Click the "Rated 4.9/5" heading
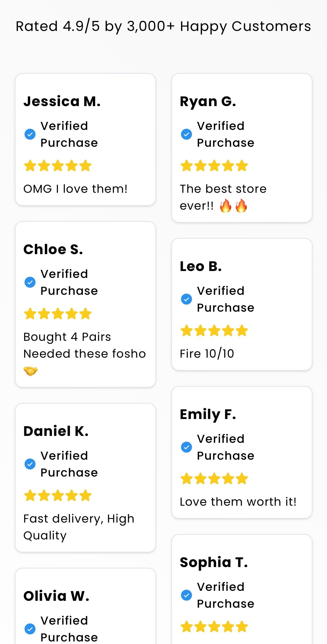This screenshot has height=644, width=327. click(x=163, y=26)
